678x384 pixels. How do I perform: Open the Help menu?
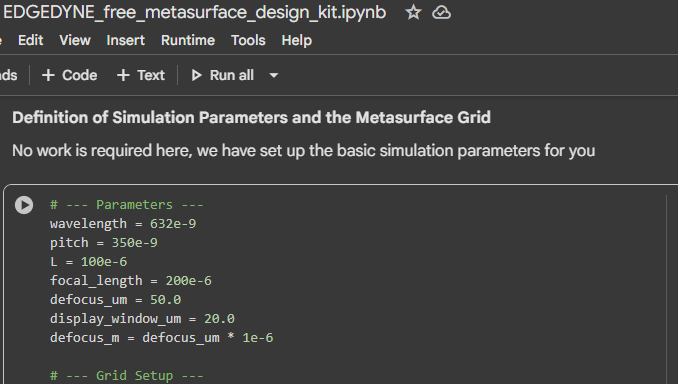(297, 40)
